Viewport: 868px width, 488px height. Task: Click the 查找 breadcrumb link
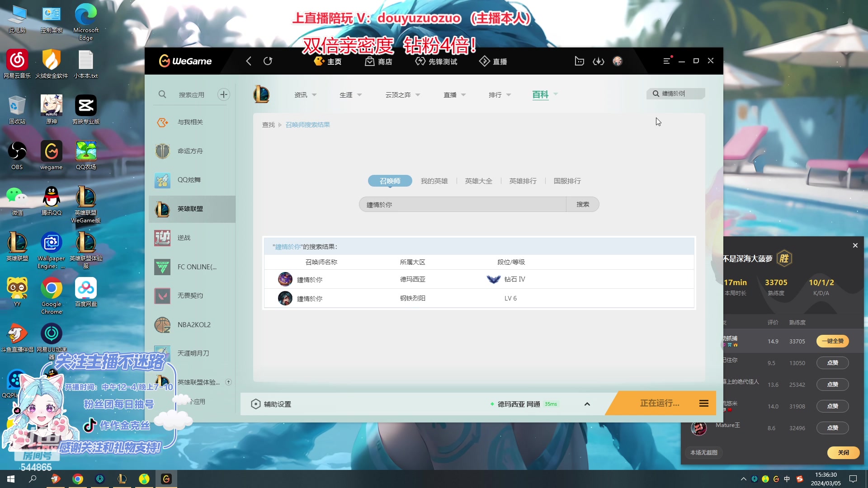click(x=269, y=125)
